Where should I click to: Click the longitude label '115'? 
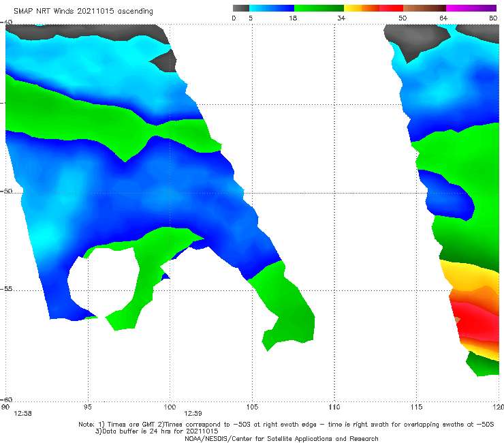[417, 408]
